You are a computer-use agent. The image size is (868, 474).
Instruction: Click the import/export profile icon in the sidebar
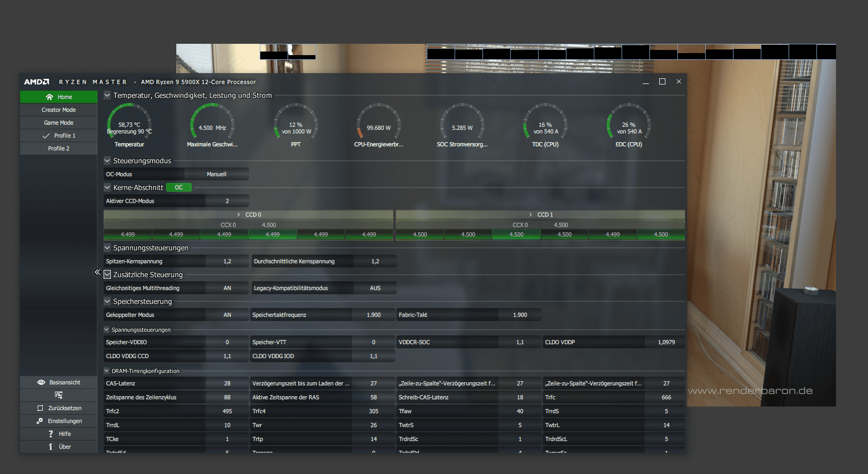pyautogui.click(x=59, y=395)
